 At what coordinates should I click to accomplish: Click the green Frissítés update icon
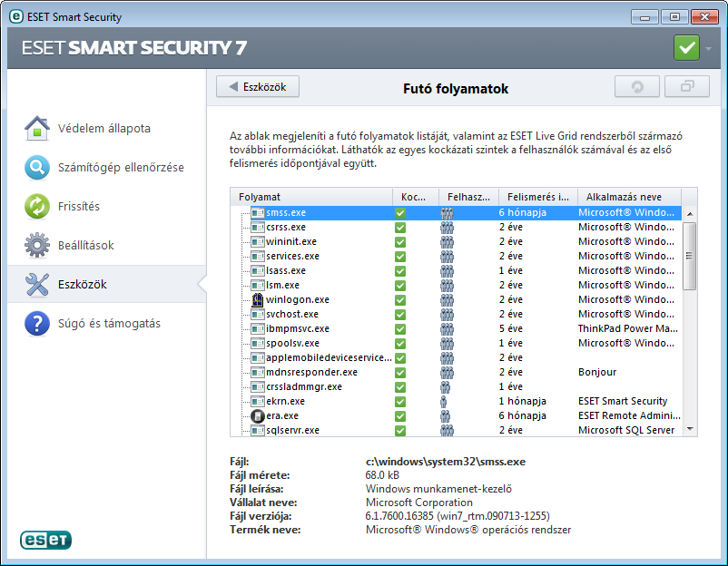[x=36, y=206]
